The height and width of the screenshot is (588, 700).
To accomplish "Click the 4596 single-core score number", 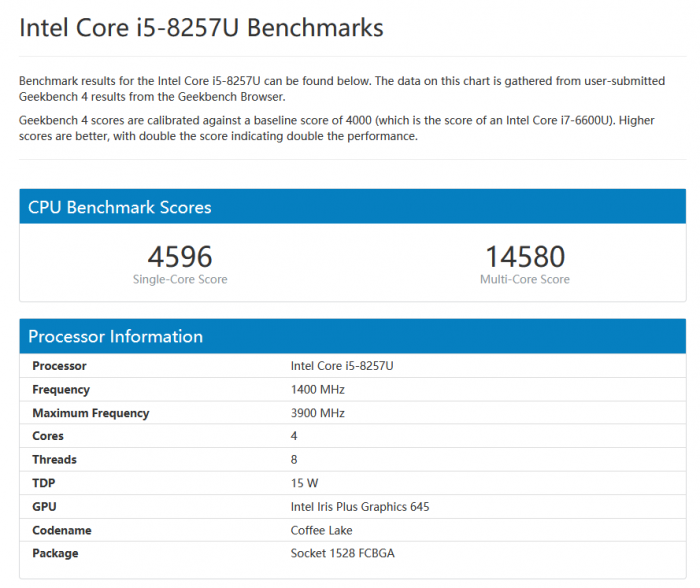I will click(x=180, y=256).
